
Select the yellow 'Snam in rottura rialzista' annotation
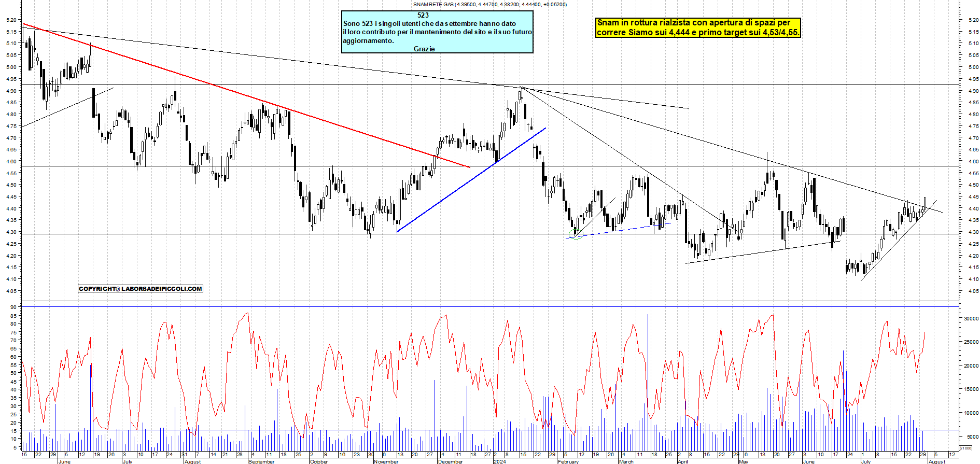[x=698, y=27]
